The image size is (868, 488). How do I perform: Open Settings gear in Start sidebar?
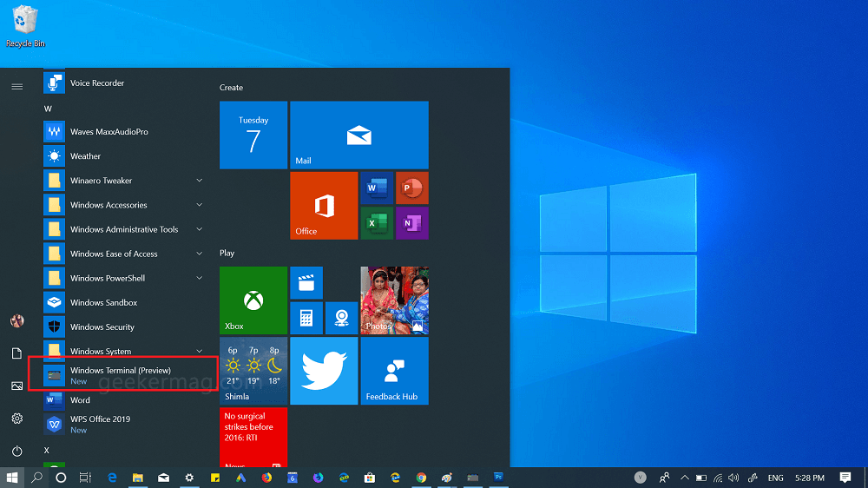coord(17,419)
